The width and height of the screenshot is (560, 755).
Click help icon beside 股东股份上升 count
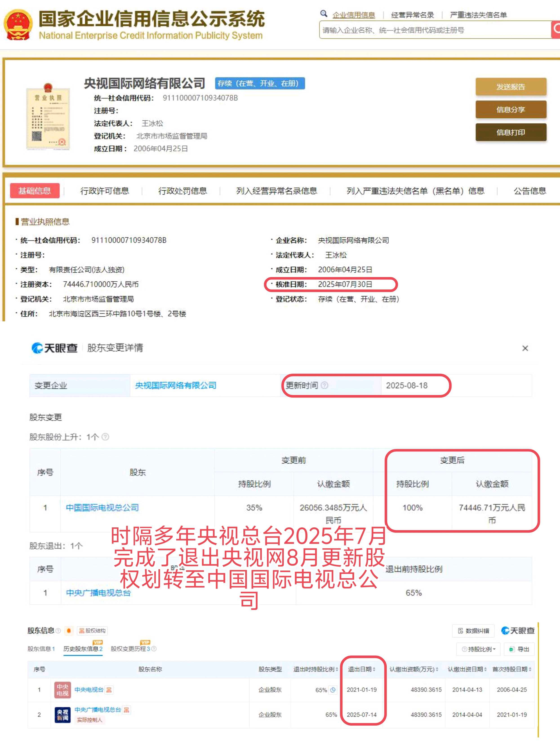pos(105,437)
